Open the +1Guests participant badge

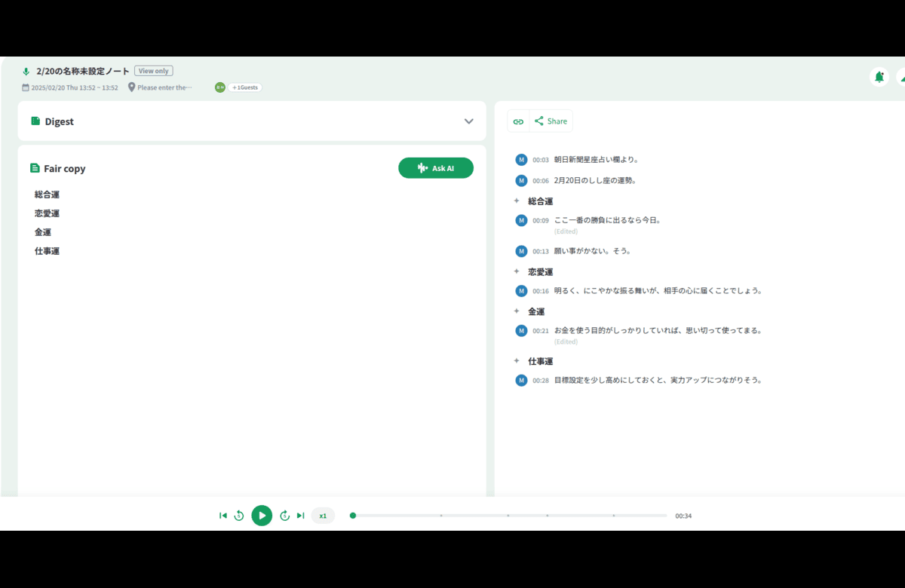coord(245,87)
